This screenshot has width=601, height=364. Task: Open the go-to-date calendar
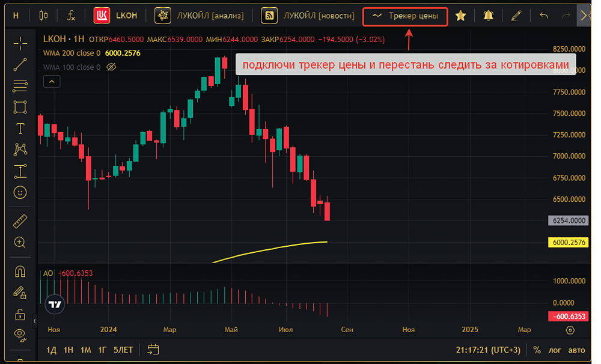click(x=153, y=350)
